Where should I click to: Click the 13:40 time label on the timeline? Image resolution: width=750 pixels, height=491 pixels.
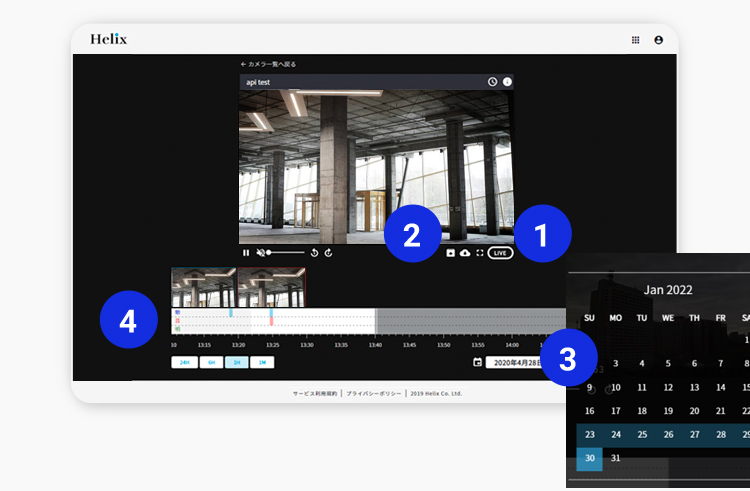[x=375, y=345]
